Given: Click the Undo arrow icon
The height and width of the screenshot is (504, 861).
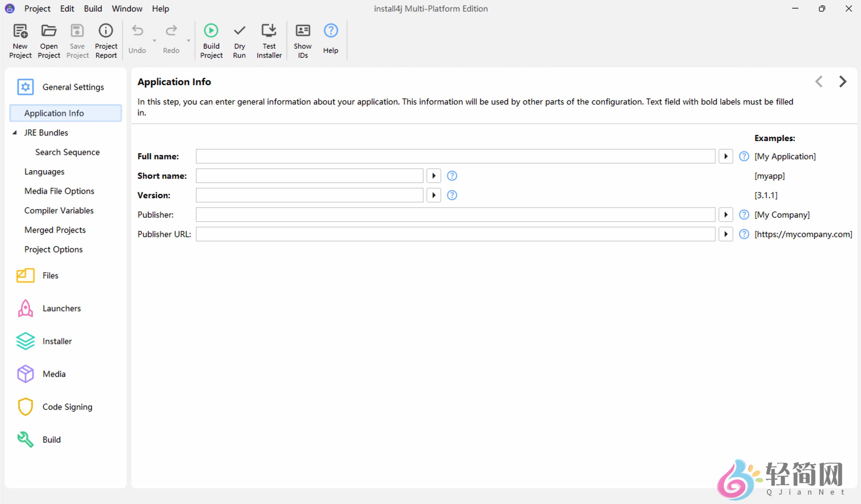Looking at the screenshot, I should pos(137,31).
